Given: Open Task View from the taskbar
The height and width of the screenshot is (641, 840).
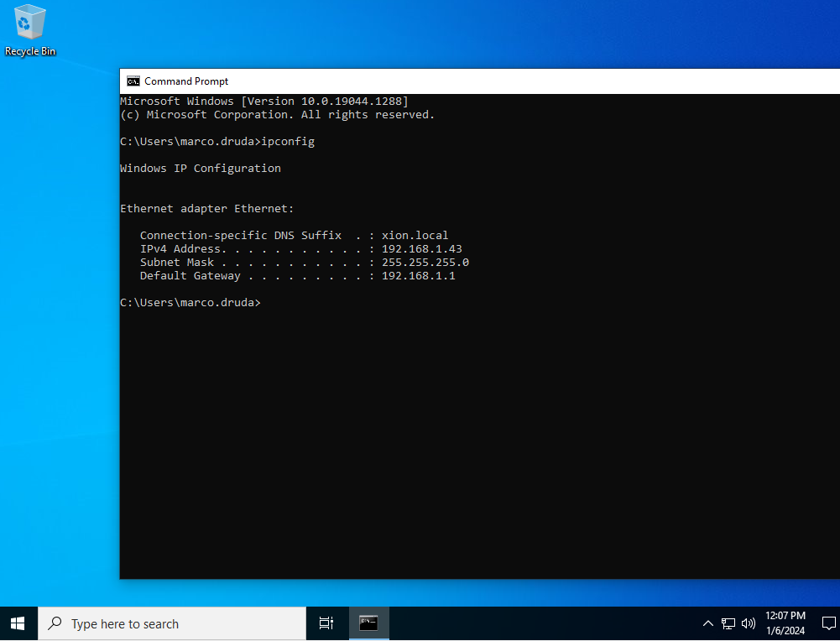Looking at the screenshot, I should coord(326,623).
